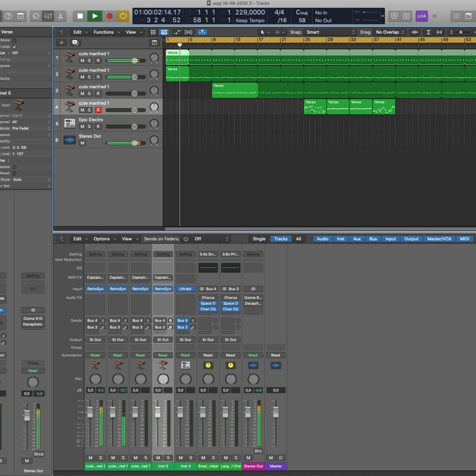Click the Play button in transport
The image size is (476, 476).
(95, 16)
